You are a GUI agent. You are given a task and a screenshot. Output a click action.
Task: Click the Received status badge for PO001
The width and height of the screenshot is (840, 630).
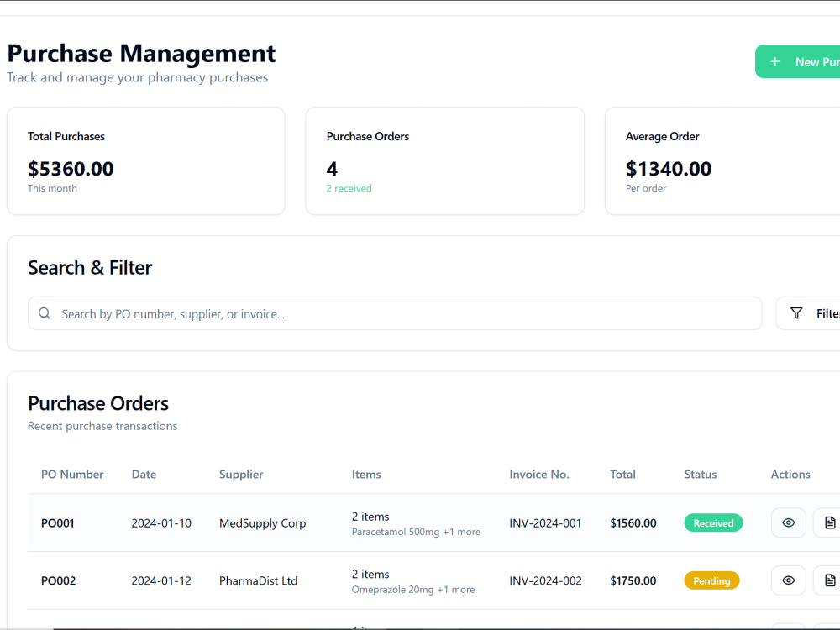coord(713,522)
